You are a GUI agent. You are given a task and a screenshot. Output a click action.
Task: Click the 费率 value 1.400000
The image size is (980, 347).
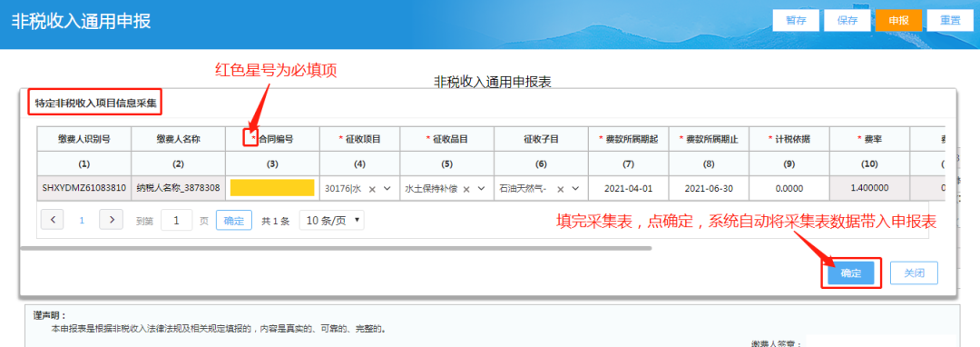coord(869,187)
